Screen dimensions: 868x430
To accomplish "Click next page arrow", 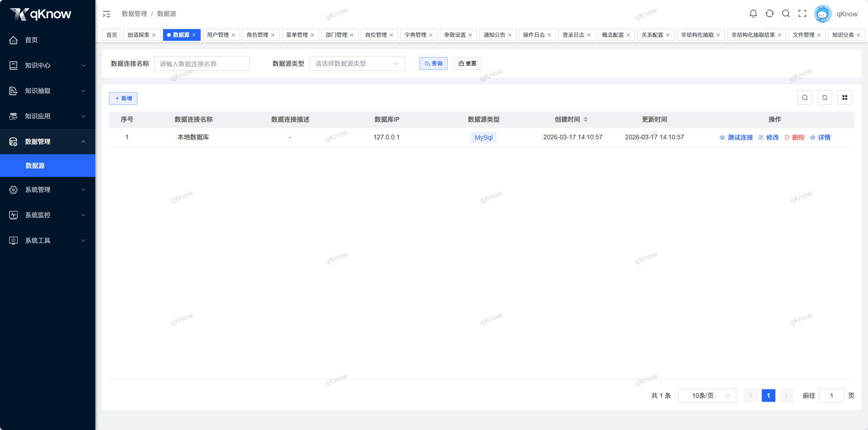I will (786, 396).
